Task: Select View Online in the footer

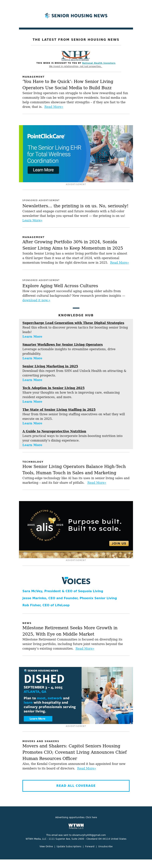Action: tap(46, 847)
